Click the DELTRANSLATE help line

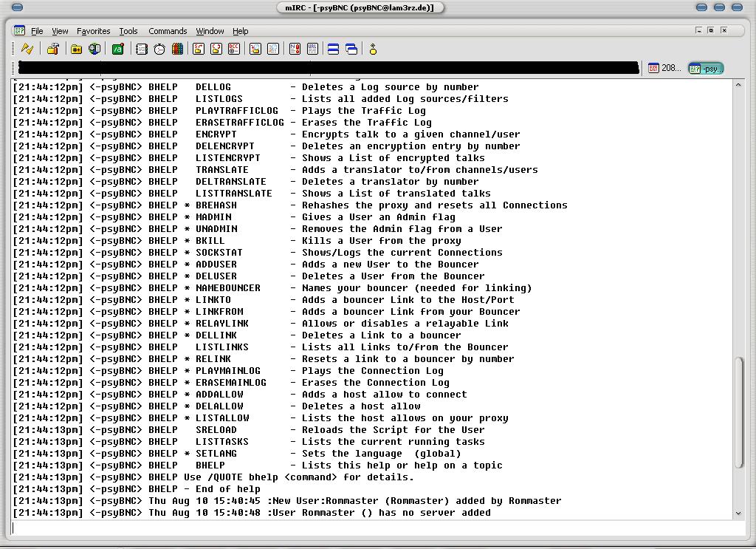(x=246, y=181)
